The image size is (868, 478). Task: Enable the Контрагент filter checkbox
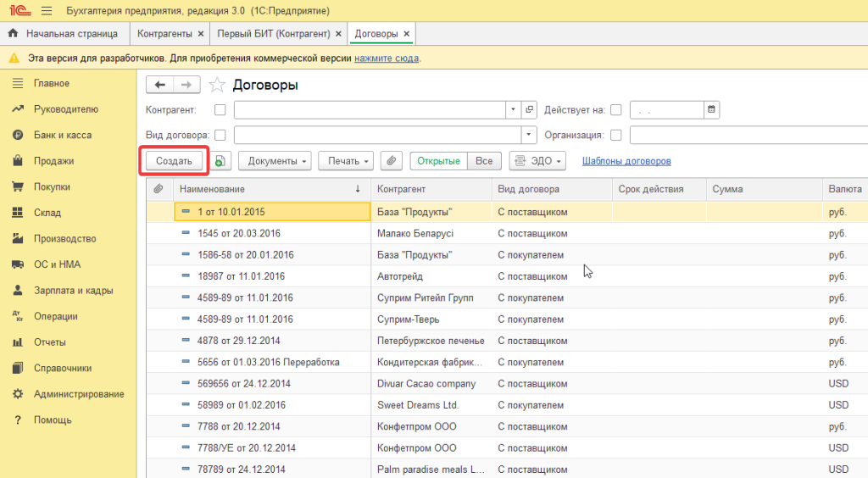click(220, 109)
